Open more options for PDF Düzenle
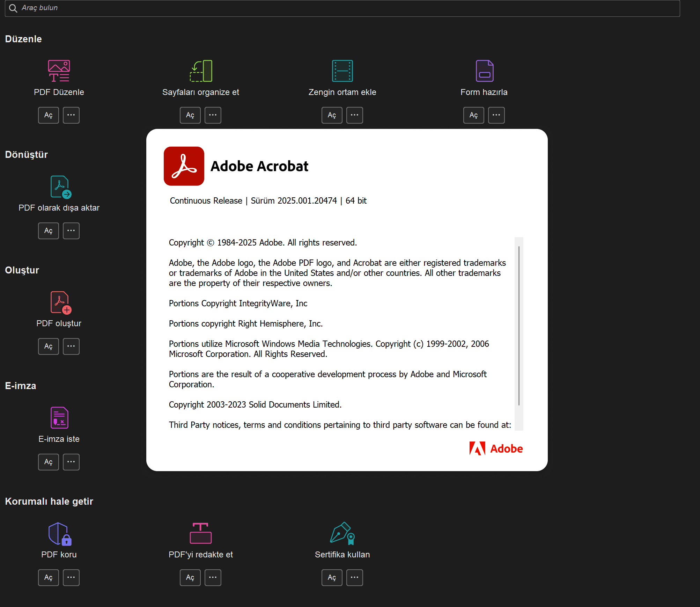Viewport: 700px width, 607px height. (71, 115)
